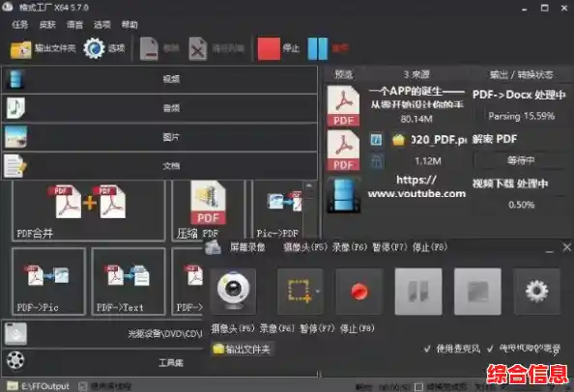Screen dimensions: 574x392
Task: Click the dashed region-select icon in the recorder
Action: [299, 291]
